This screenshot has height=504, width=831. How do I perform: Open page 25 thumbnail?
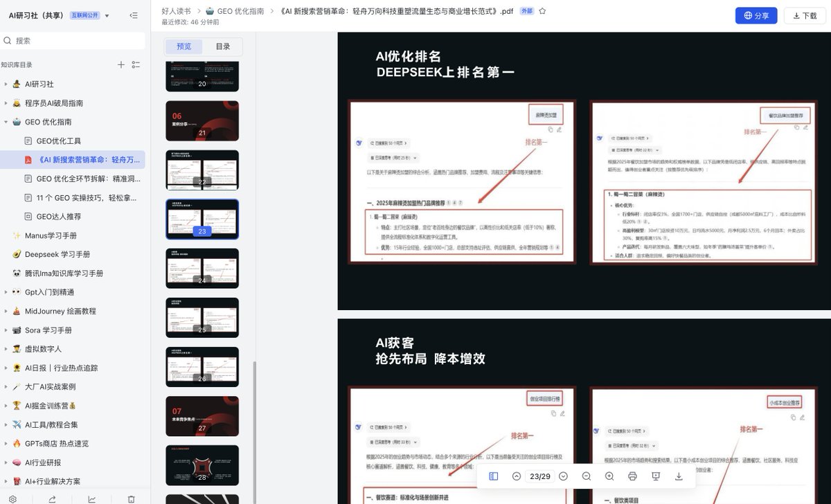click(x=202, y=318)
